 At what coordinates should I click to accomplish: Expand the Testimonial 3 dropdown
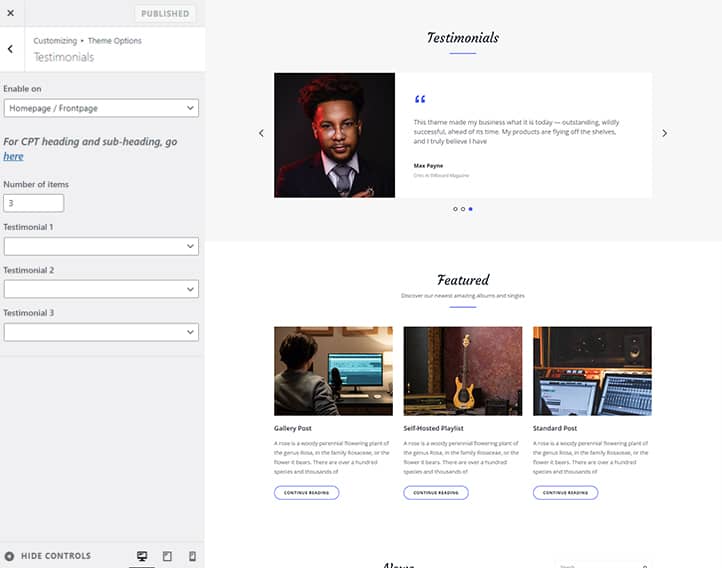click(x=101, y=332)
